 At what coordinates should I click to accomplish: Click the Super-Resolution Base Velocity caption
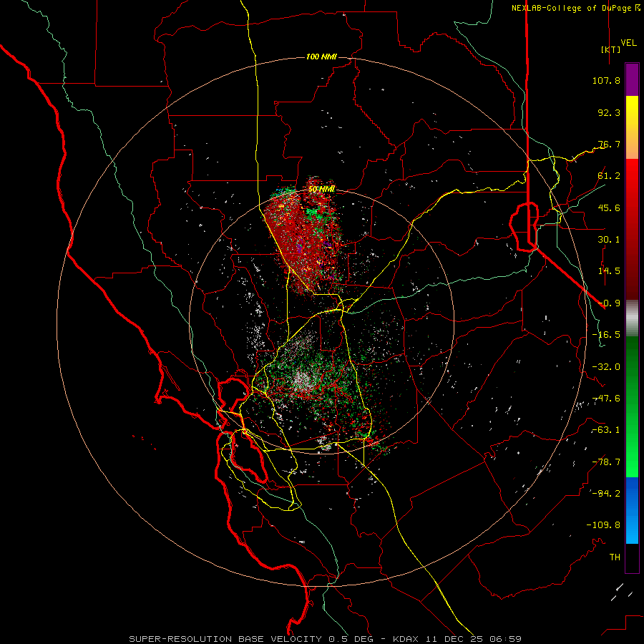tap(326, 639)
